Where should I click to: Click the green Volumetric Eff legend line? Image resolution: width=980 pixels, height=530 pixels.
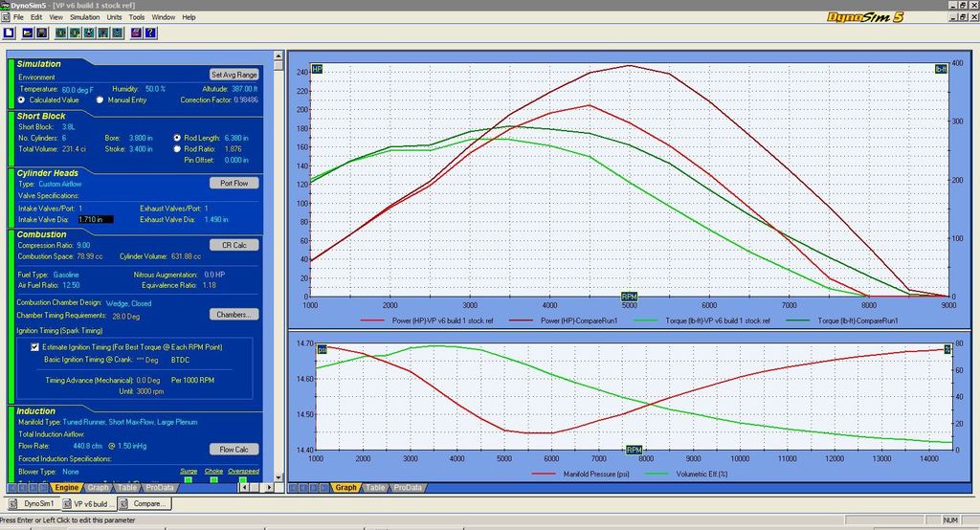click(657, 474)
